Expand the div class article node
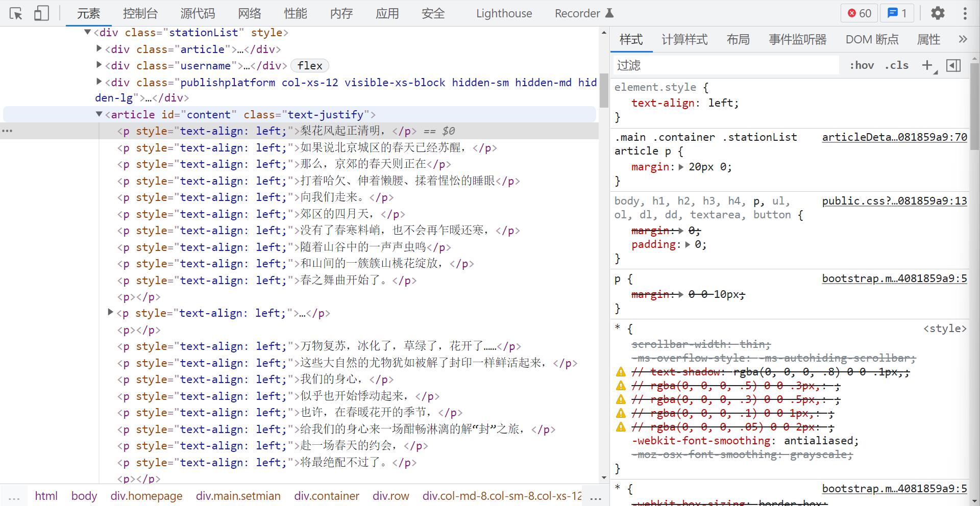This screenshot has width=980, height=506. (x=99, y=49)
